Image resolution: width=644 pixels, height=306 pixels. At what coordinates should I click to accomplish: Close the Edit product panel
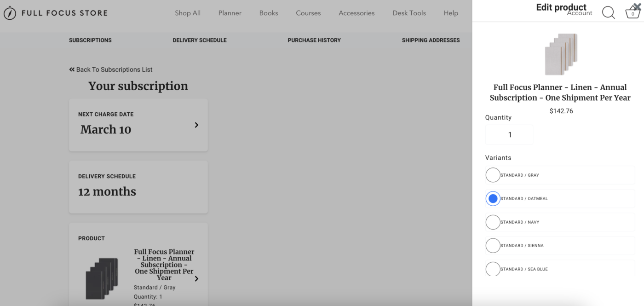coord(637,6)
